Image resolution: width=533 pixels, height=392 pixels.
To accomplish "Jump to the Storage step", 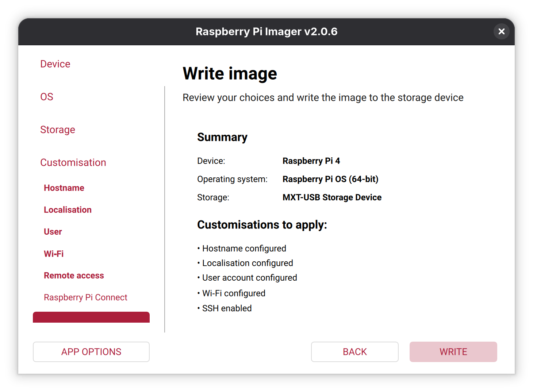I will (x=58, y=130).
